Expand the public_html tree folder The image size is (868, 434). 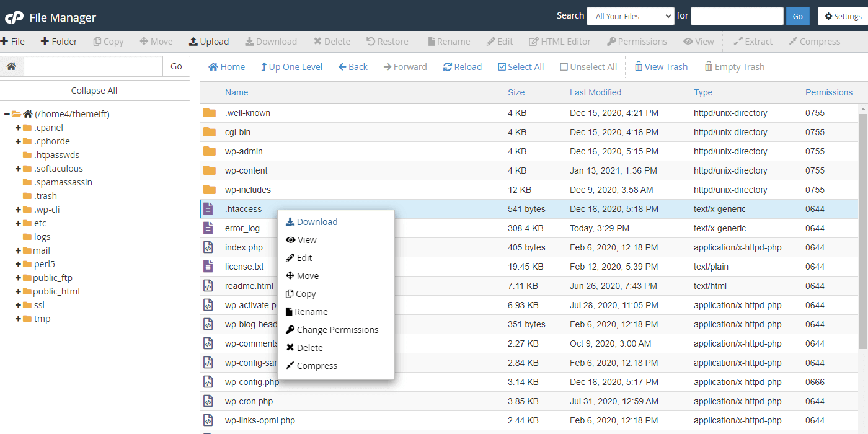click(19, 291)
